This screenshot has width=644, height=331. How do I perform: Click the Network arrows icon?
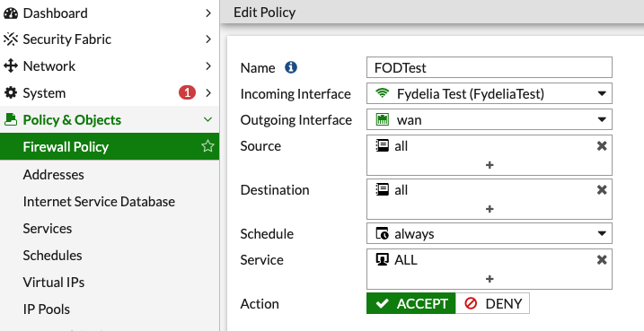point(11,66)
